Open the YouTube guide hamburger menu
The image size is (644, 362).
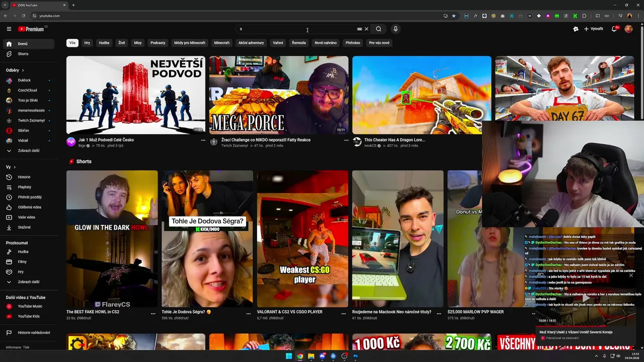coord(9,29)
